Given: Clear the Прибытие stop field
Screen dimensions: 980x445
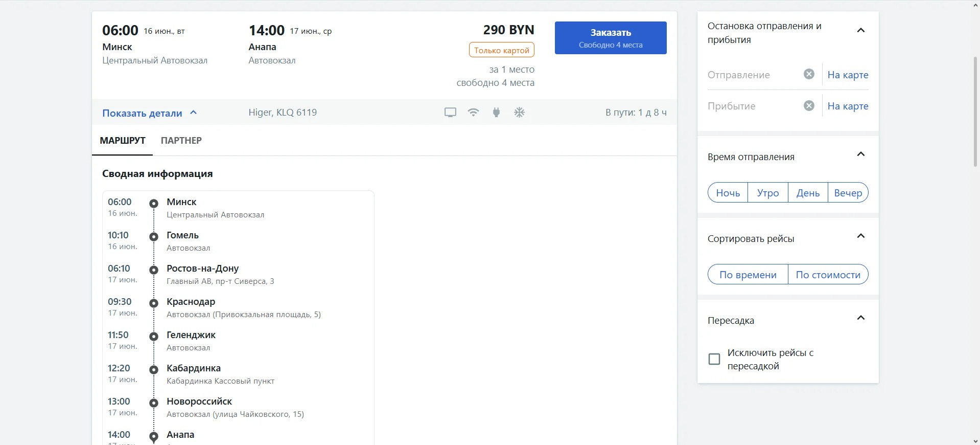Looking at the screenshot, I should click(809, 106).
